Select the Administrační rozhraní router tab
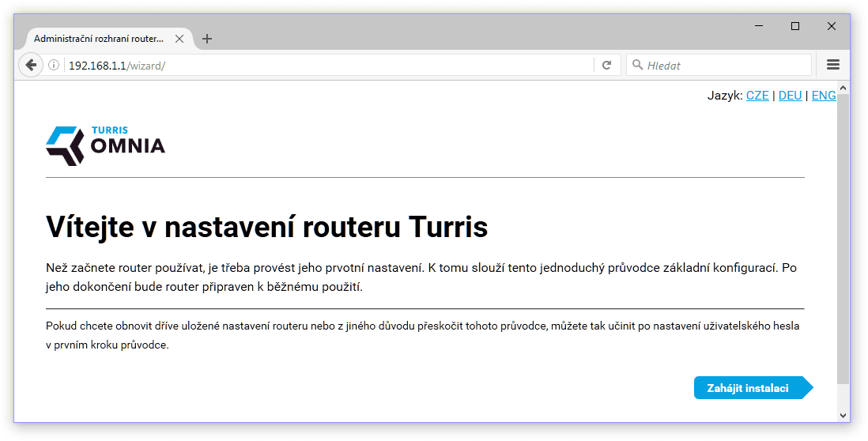This screenshot has height=441, width=868. point(110,39)
